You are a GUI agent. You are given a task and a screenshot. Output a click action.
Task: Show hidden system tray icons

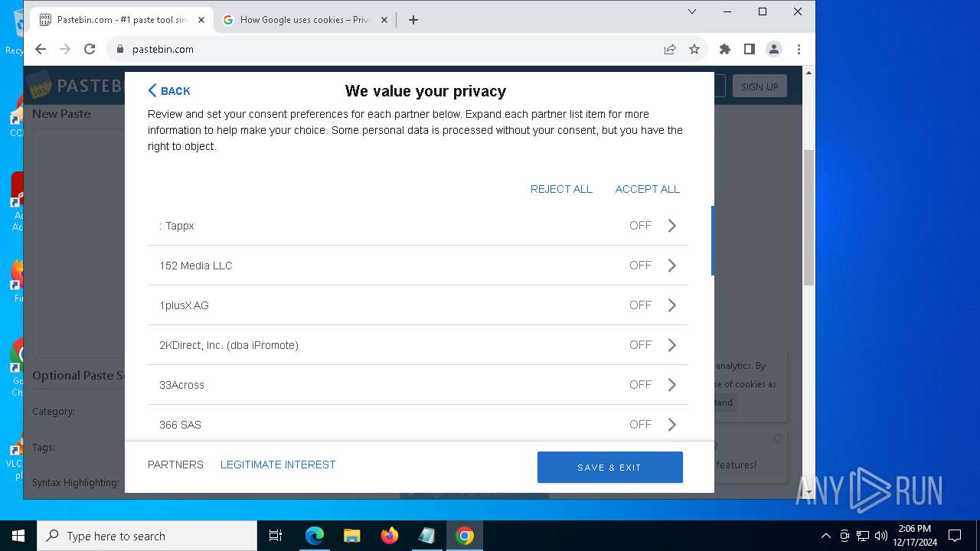coord(825,536)
